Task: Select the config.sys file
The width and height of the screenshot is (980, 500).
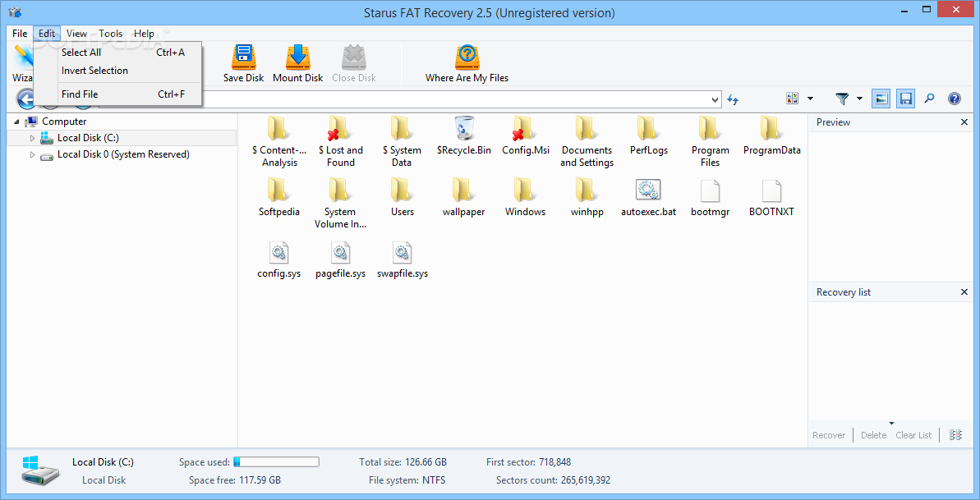Action: [x=279, y=259]
